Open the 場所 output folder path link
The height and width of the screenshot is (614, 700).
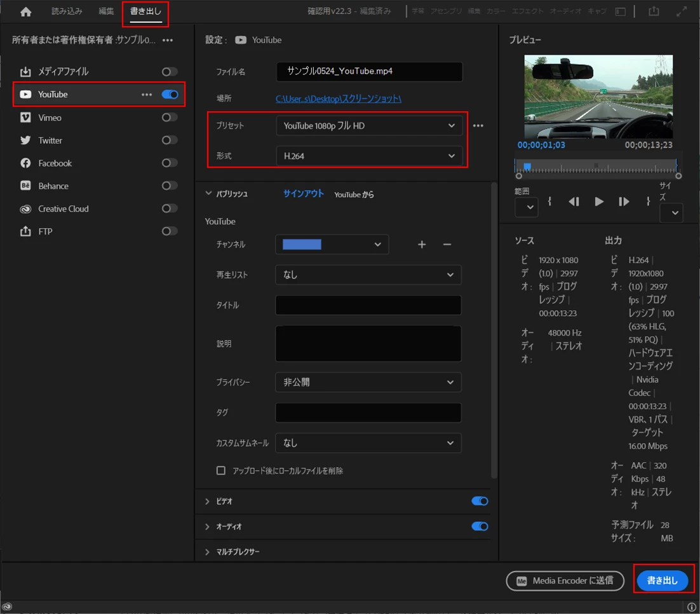pos(338,99)
